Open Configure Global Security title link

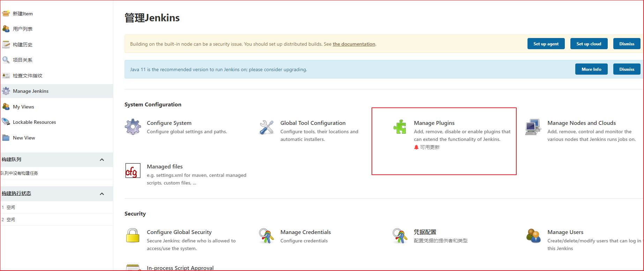coord(179,232)
